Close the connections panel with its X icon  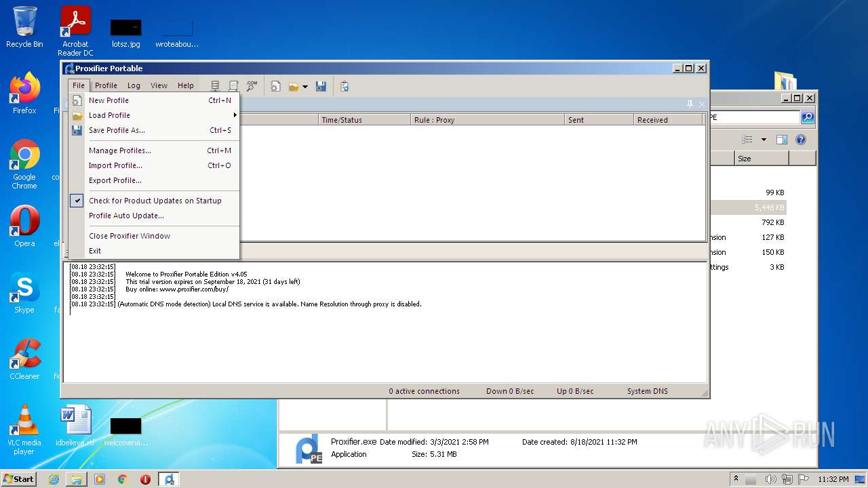point(701,104)
